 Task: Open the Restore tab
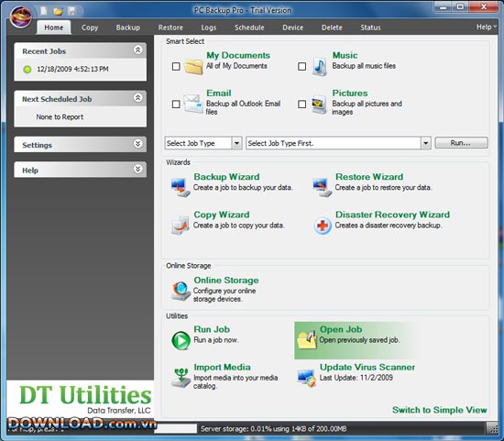(170, 28)
